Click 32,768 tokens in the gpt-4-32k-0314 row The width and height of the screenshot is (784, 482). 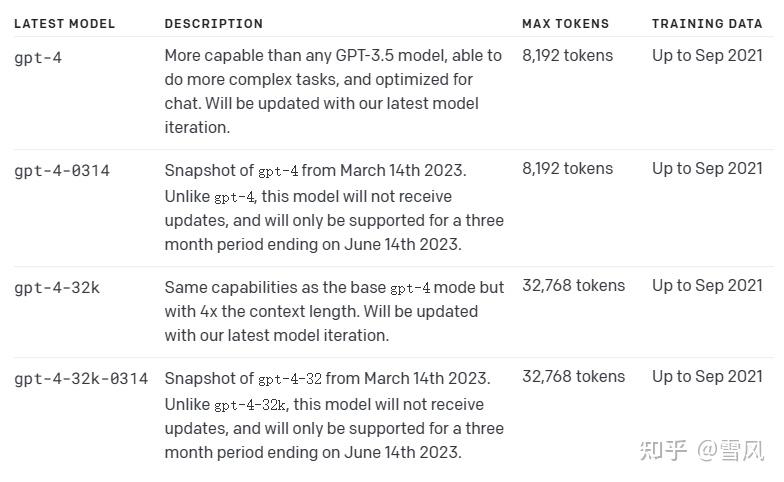coord(573,377)
